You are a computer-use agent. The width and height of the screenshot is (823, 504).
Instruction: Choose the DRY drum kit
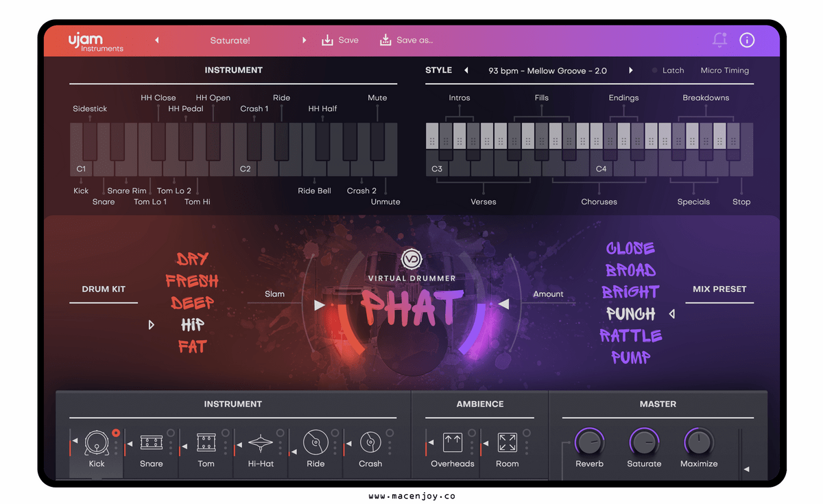[192, 259]
